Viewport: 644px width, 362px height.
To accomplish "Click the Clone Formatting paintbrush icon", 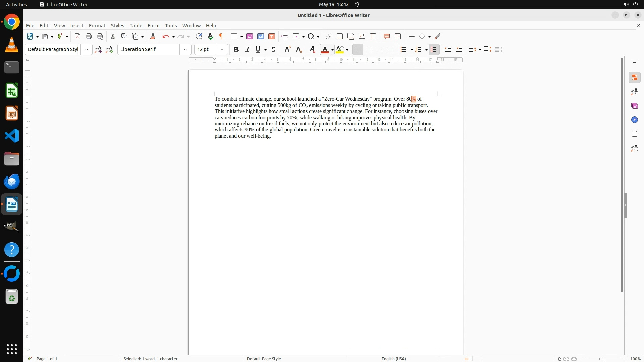I will 153,36.
